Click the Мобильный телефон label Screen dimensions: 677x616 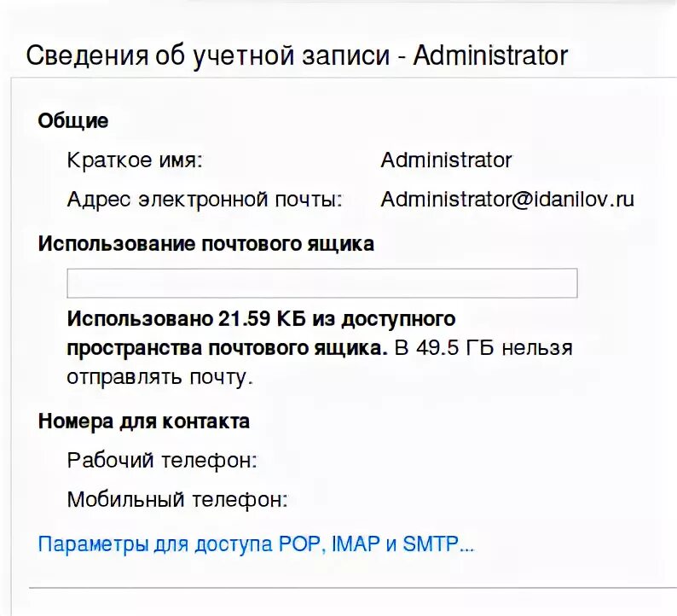click(177, 500)
